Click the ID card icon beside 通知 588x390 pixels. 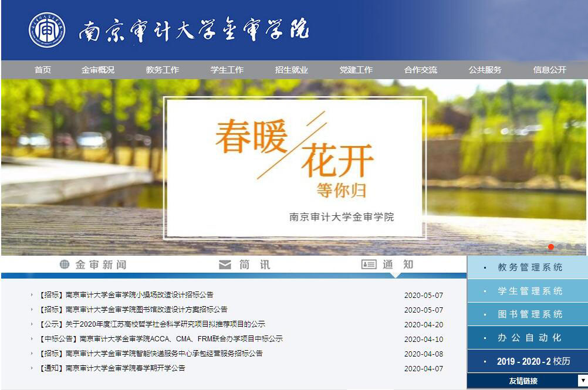[369, 264]
